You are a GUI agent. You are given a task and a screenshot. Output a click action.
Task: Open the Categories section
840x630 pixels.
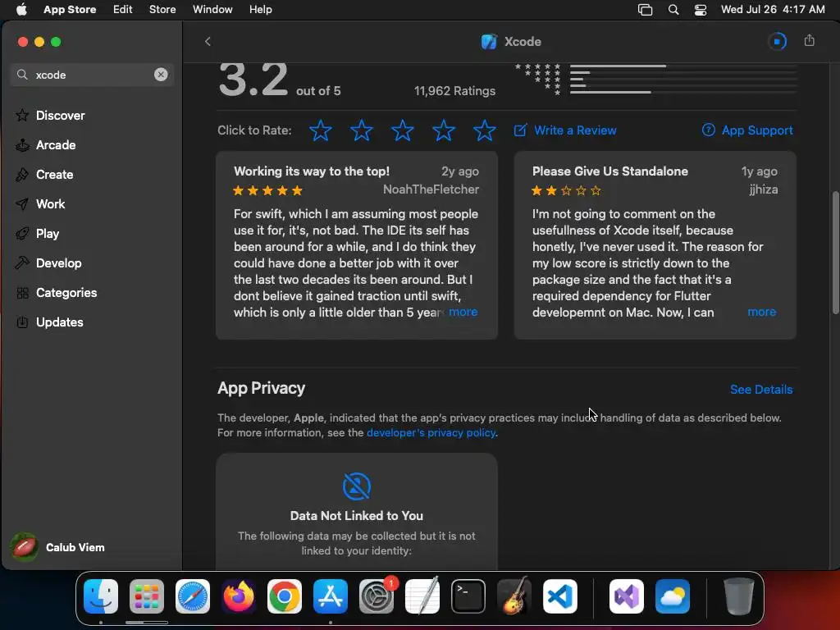coord(66,293)
